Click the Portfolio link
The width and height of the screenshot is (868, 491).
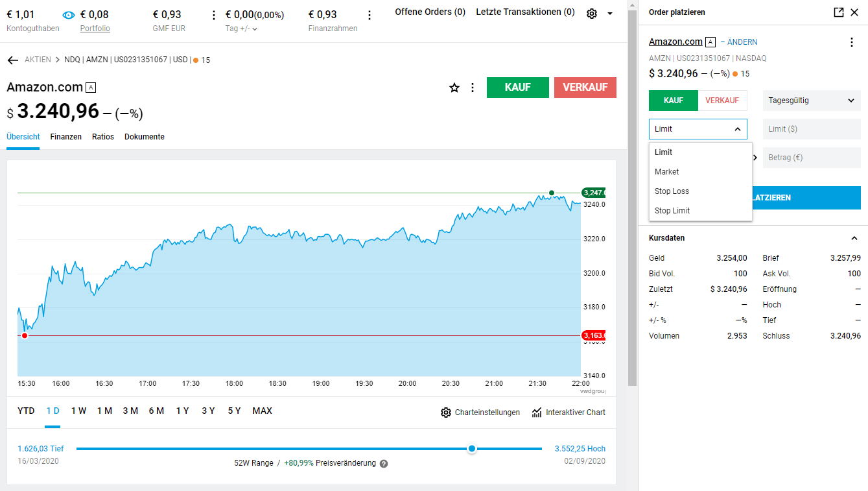pos(95,29)
